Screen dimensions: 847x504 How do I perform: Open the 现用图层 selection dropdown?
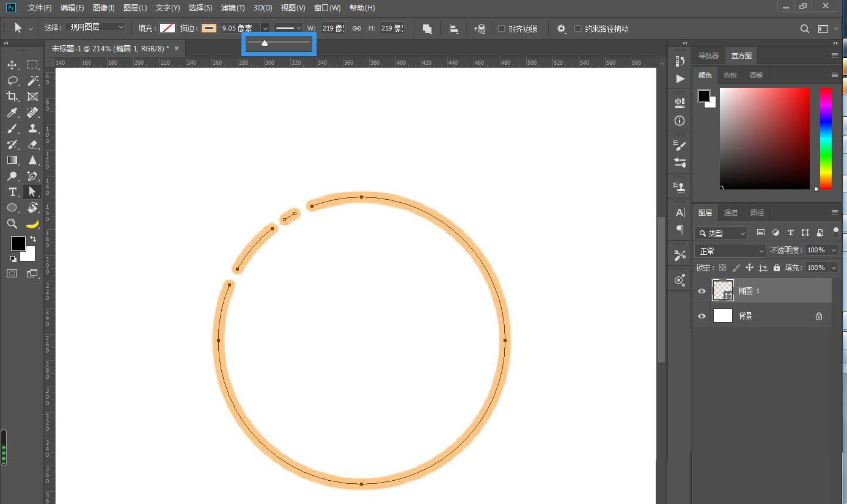pyautogui.click(x=95, y=27)
